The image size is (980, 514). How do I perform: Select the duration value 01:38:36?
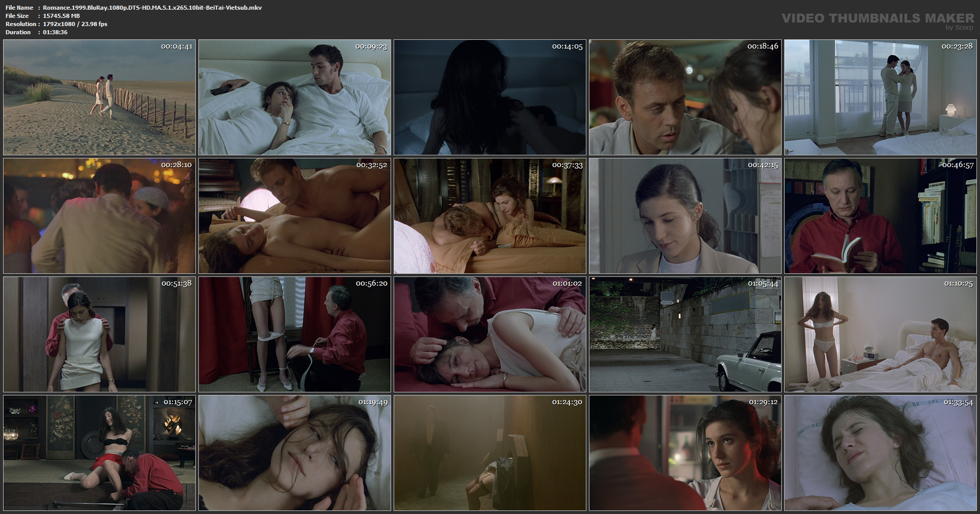(55, 32)
